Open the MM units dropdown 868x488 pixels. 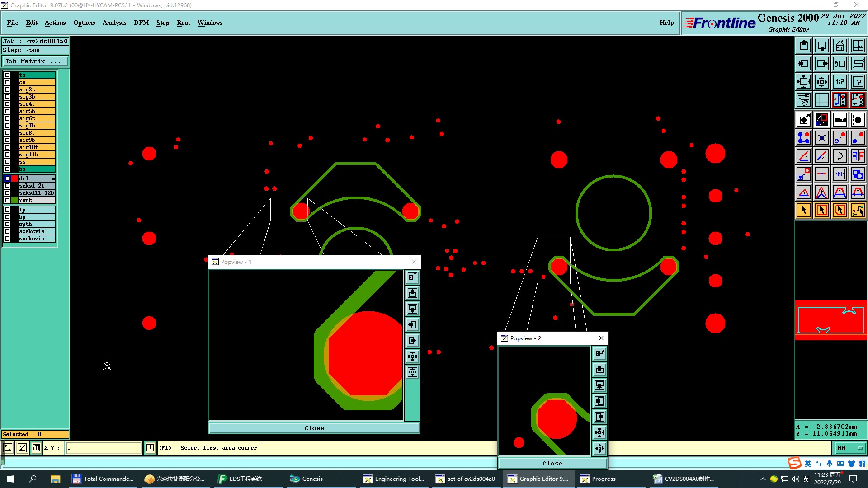pyautogui.click(x=850, y=448)
